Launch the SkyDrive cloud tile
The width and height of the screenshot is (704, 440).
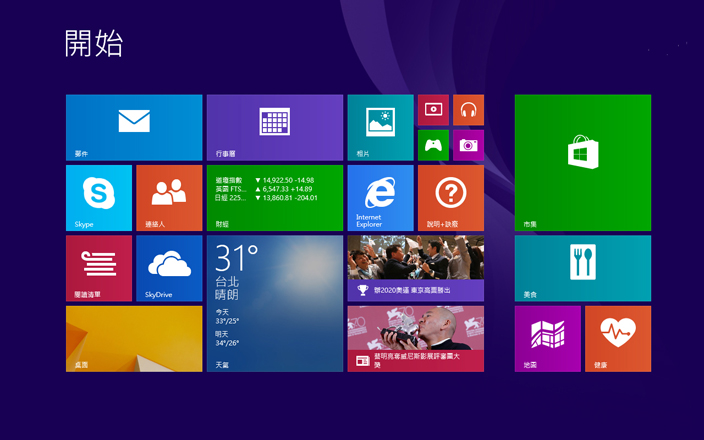coord(169,268)
